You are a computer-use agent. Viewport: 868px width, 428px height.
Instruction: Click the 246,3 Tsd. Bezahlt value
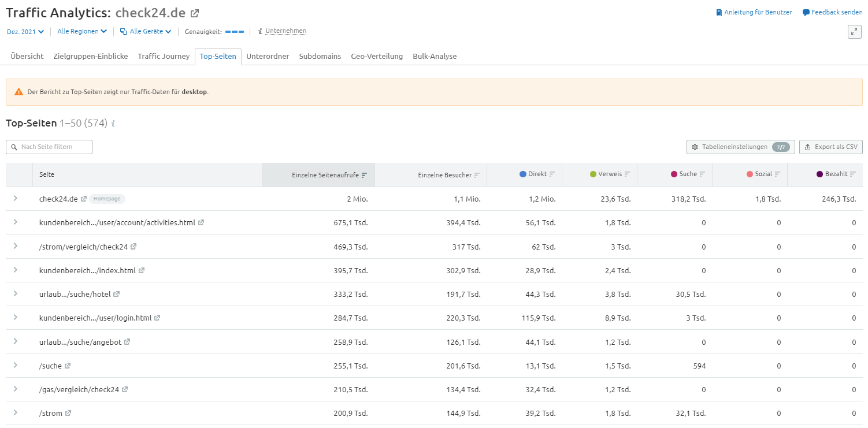[x=839, y=199]
